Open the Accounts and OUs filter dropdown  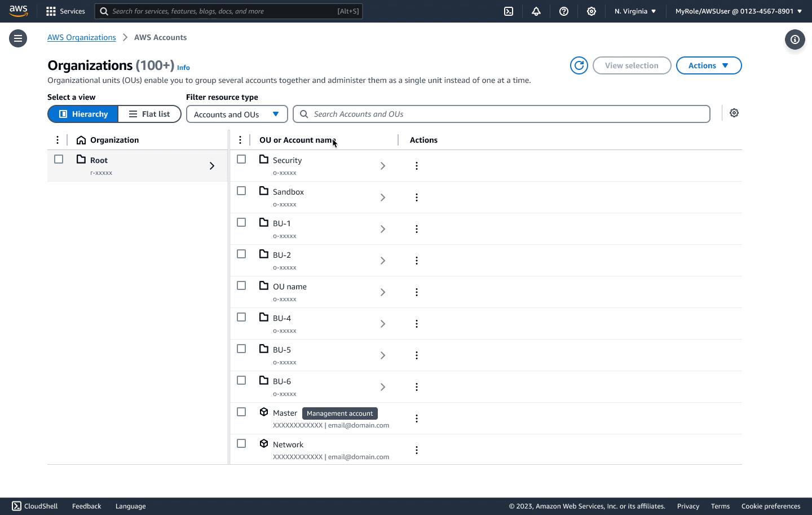click(x=237, y=114)
